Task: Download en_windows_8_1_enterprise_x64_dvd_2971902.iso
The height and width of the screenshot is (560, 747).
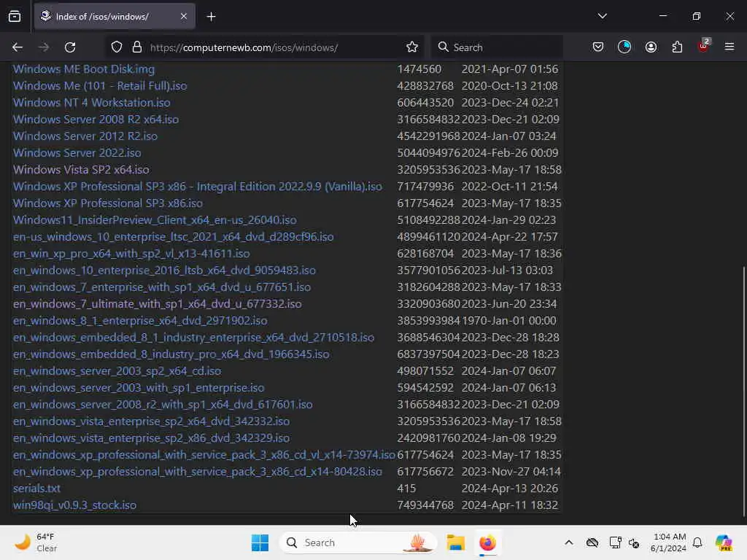Action: coord(140,321)
